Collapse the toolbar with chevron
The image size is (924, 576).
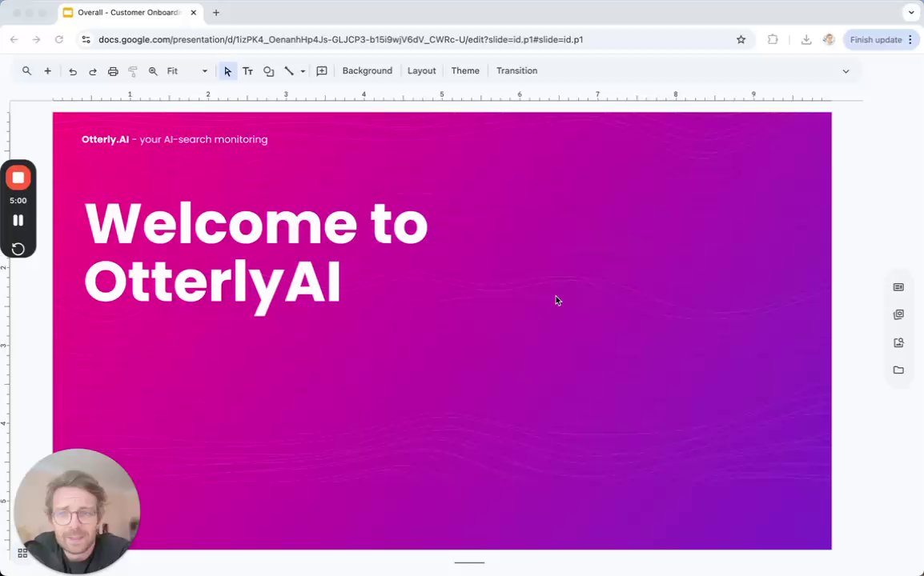[x=846, y=71]
